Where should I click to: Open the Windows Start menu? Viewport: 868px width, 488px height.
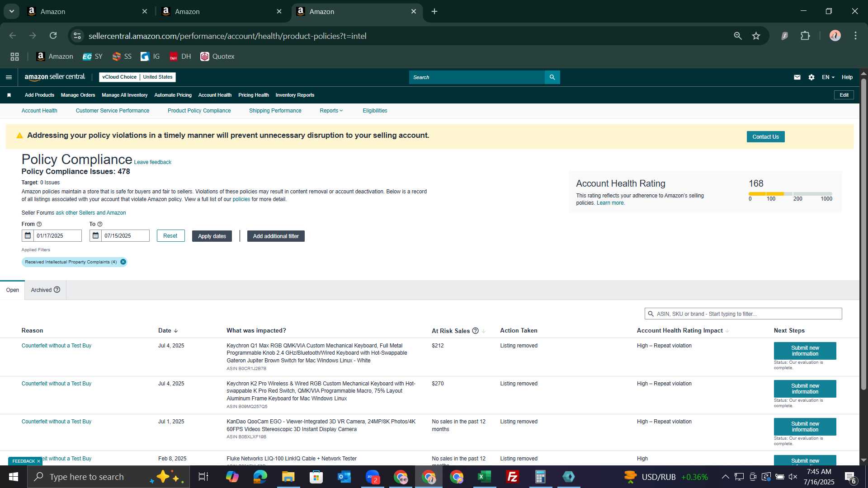pyautogui.click(x=14, y=477)
